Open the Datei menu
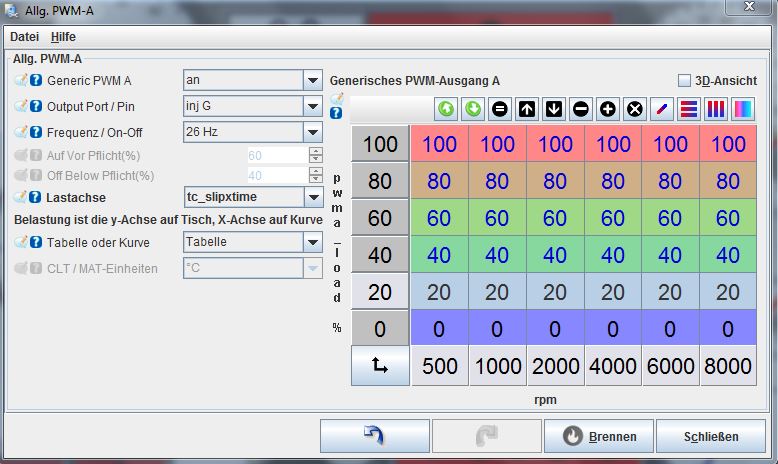 pos(24,36)
